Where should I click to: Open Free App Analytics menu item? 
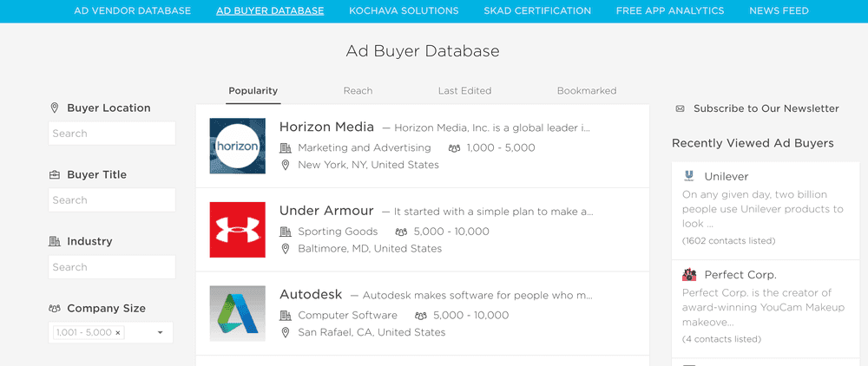pyautogui.click(x=670, y=10)
